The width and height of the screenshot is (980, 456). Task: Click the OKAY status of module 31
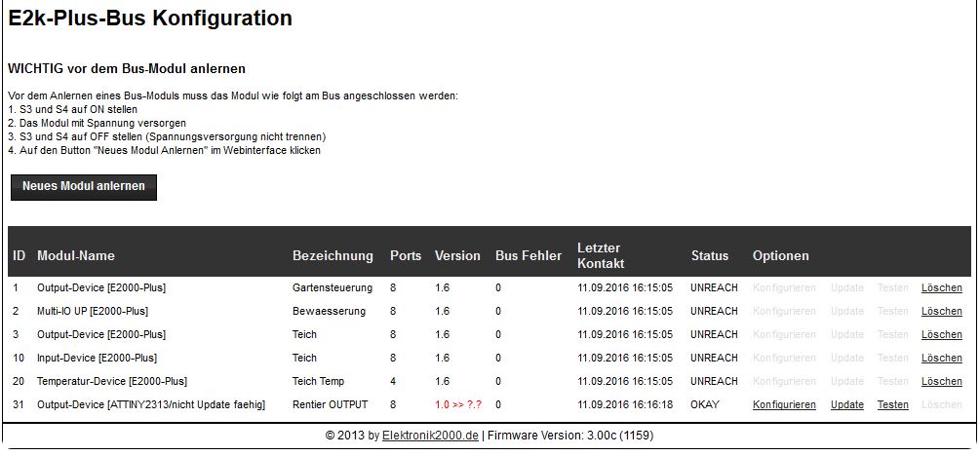coord(707,404)
